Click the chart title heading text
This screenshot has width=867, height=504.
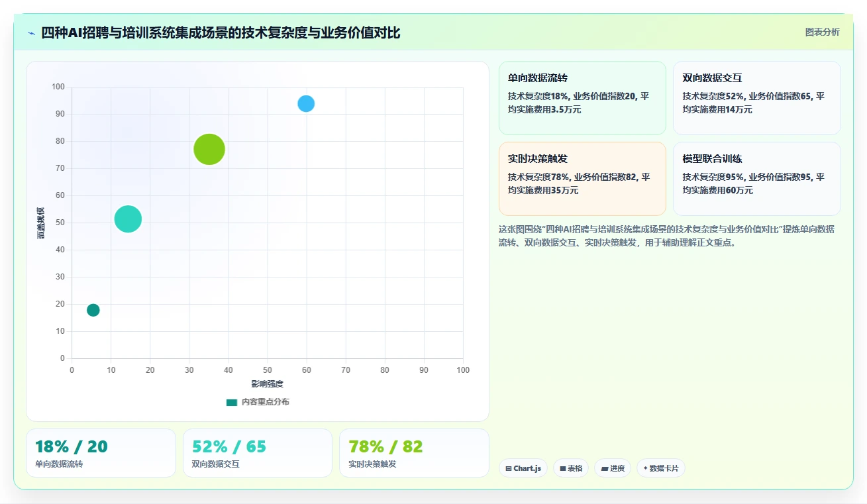[221, 32]
